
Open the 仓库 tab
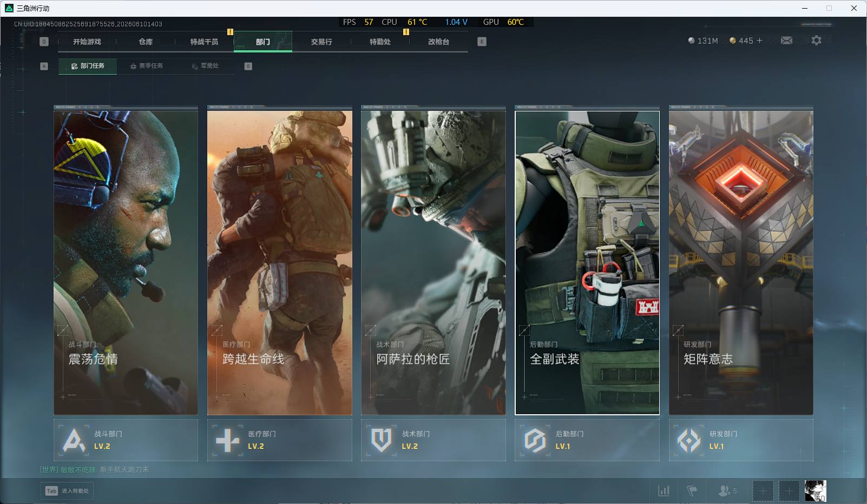tap(146, 42)
